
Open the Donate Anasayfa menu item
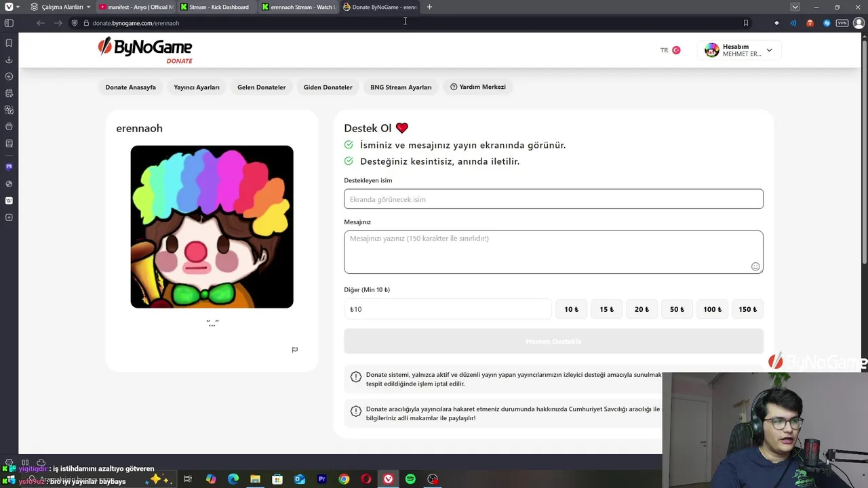(x=130, y=87)
